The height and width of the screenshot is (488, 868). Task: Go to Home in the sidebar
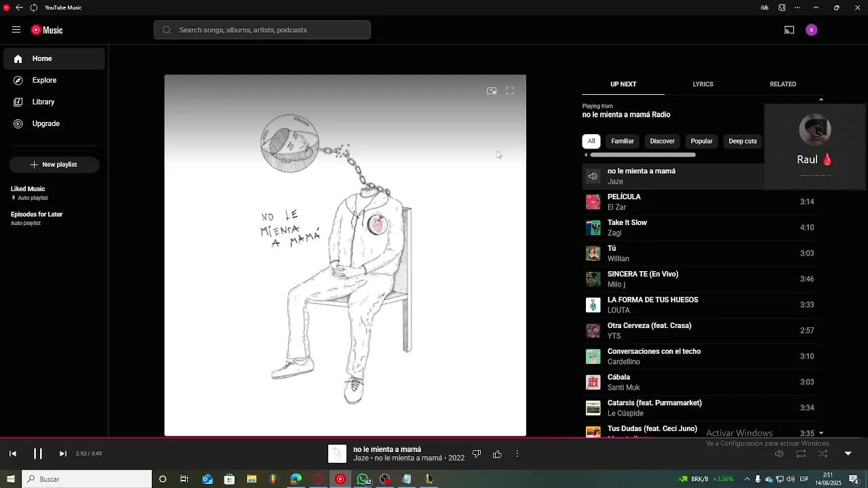coord(54,59)
